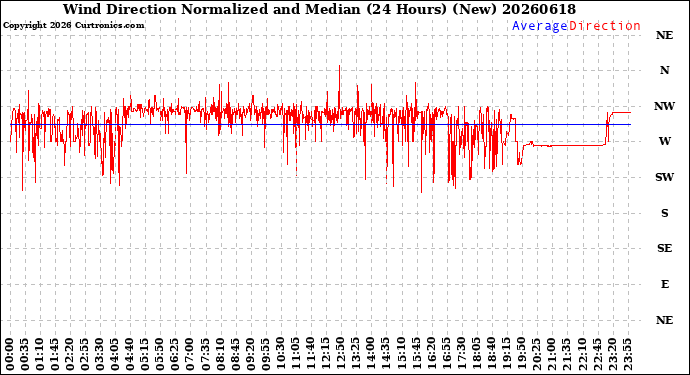Click the 23:55 time axis label
690x375 pixels.
pos(627,355)
